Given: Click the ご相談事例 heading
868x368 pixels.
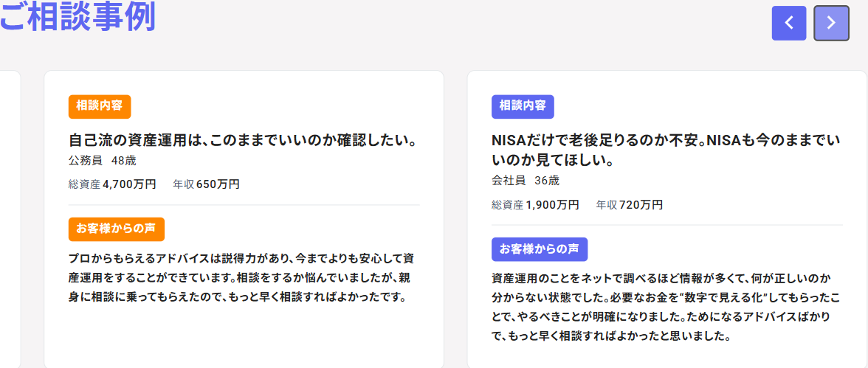Looking at the screenshot, I should click(x=77, y=18).
